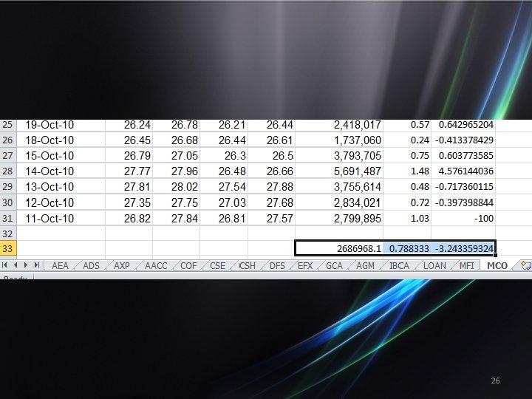
Task: Select row header 28
Action: pos(7,171)
